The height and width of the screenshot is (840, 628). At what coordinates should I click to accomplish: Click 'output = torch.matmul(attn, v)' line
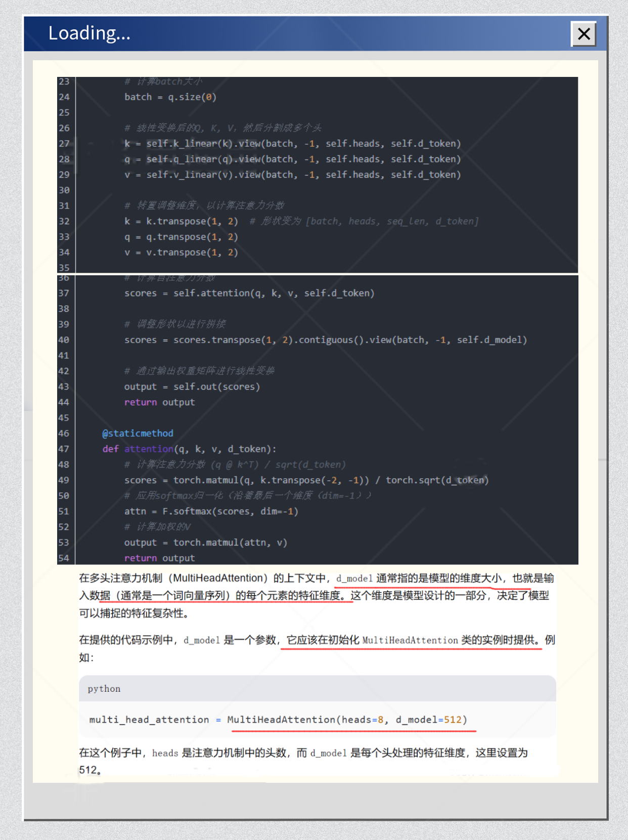pos(206,542)
